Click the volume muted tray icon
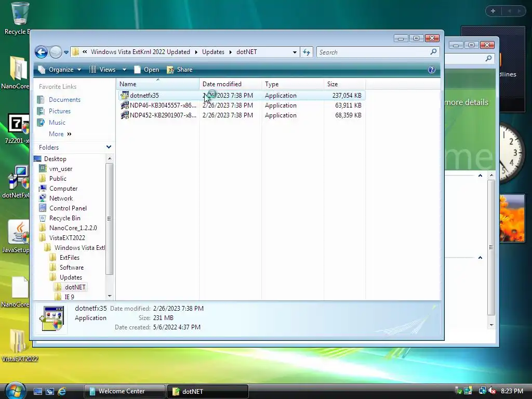 (491, 391)
